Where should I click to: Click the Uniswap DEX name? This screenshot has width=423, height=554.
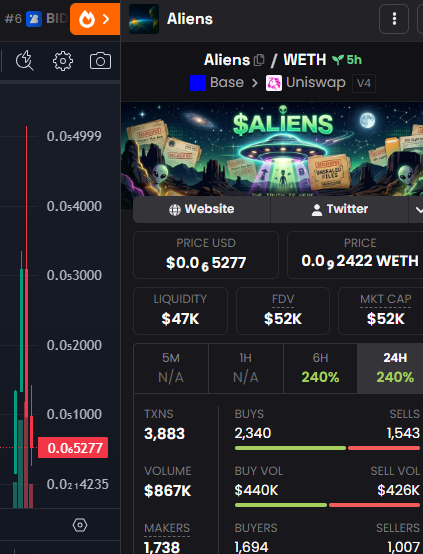(x=316, y=83)
